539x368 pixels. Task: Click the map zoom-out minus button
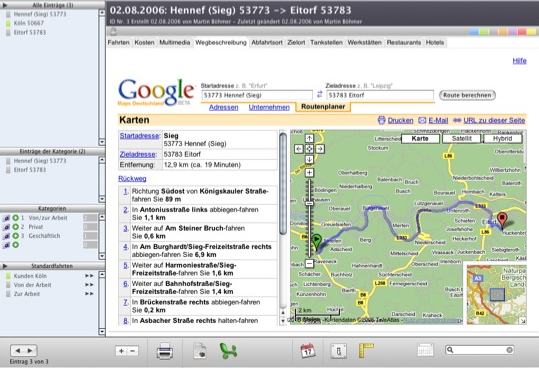[309, 264]
